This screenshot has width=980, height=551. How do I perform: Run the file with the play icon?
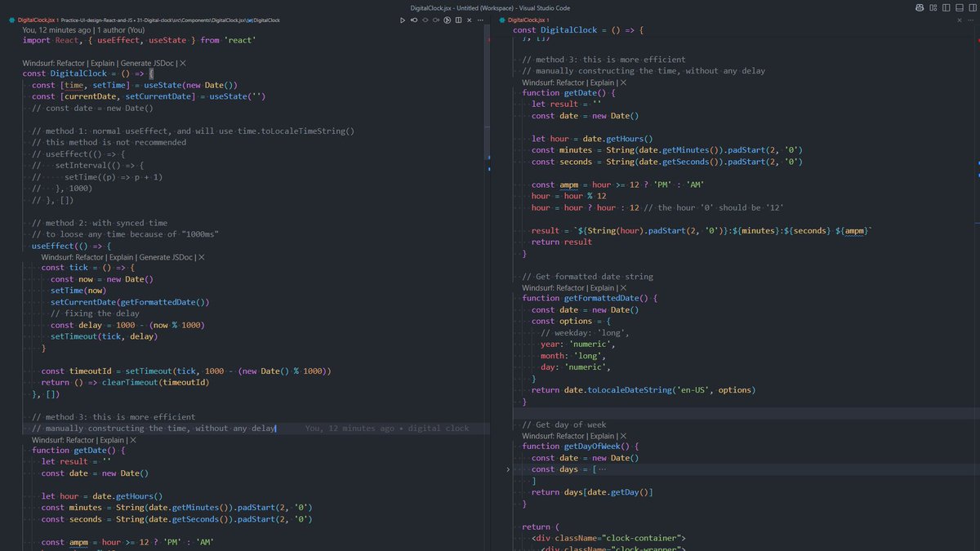(403, 20)
